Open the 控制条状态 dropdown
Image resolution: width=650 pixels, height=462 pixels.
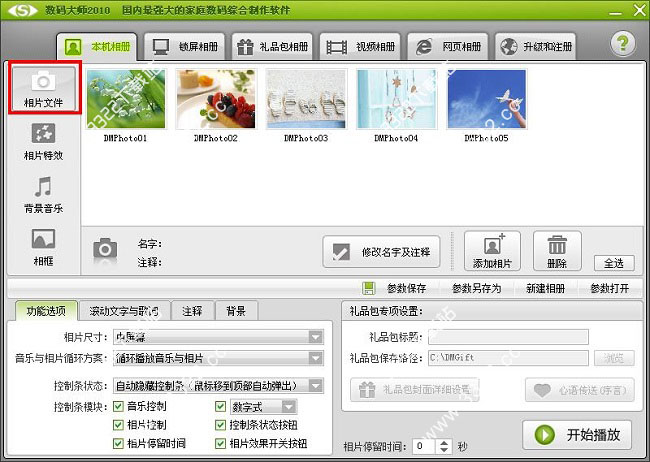(218, 386)
